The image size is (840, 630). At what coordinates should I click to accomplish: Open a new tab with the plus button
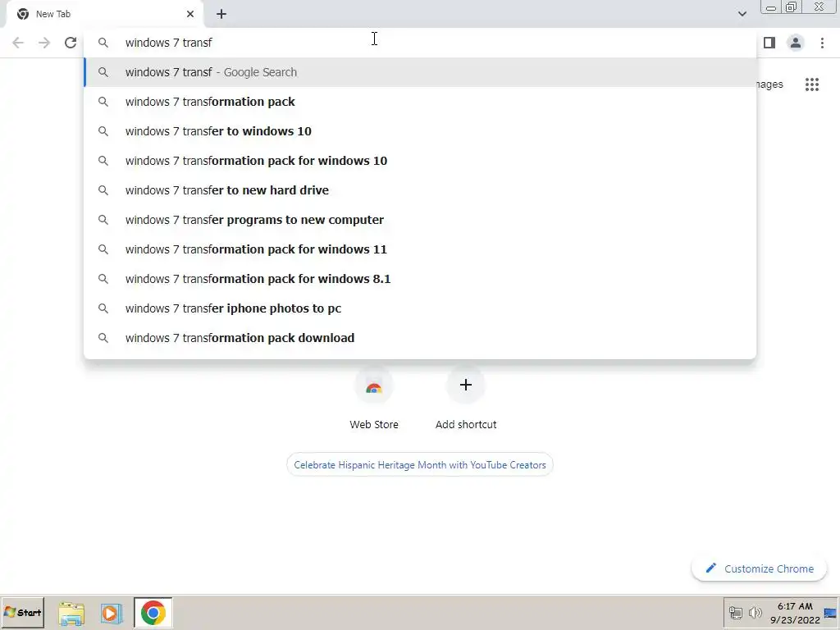click(x=221, y=15)
